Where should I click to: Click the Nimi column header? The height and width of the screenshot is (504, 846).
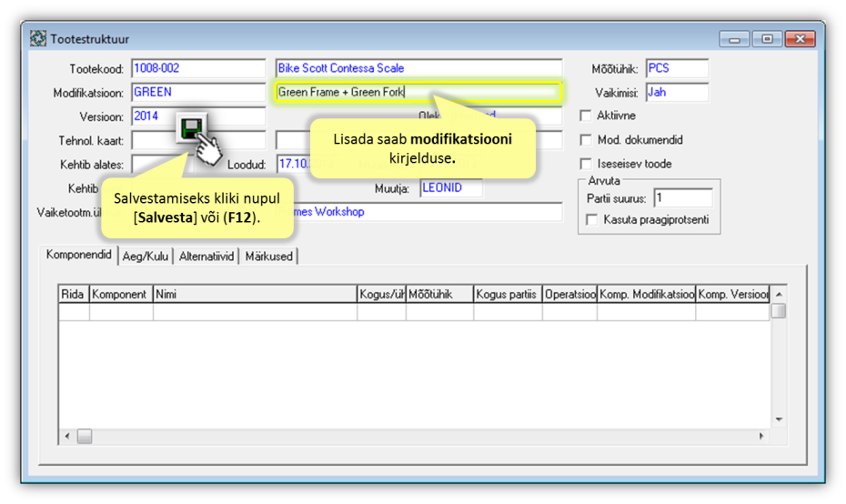255,294
